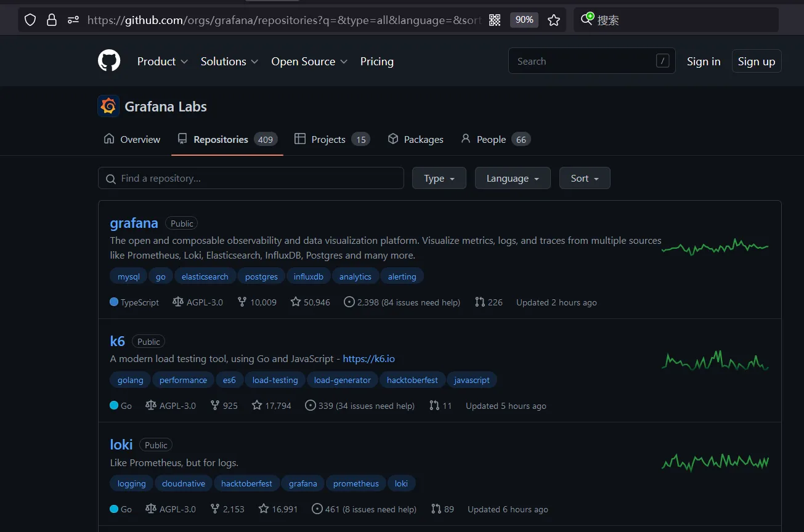This screenshot has height=532, width=804.
Task: Click the prometheus topic tag
Action: (x=356, y=483)
